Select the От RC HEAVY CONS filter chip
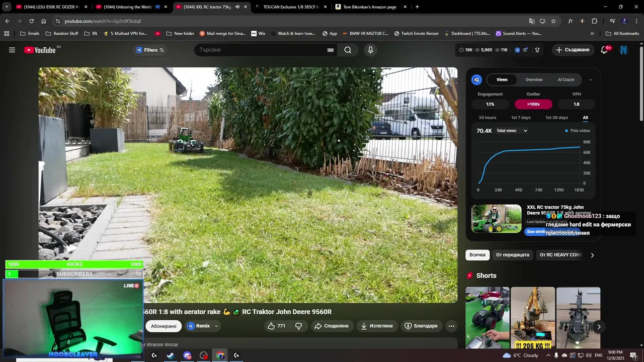Viewport: 644px width, 362px height. [x=560, y=255]
